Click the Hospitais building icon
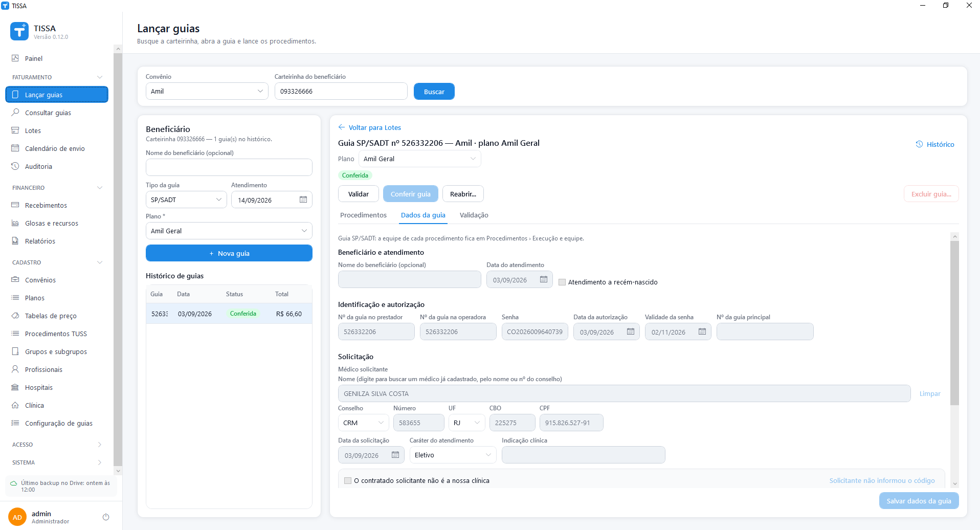The height and width of the screenshot is (530, 980). (15, 387)
